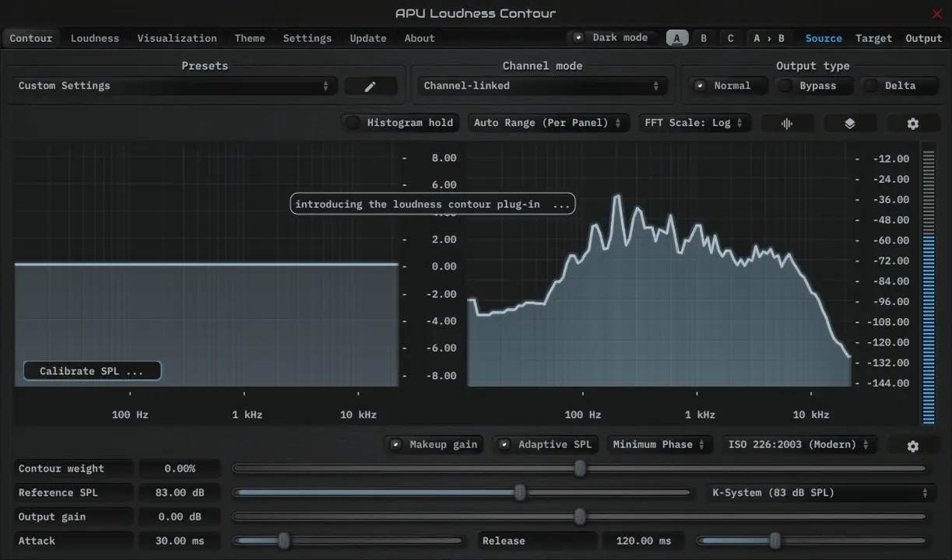Click the Release 120.00 ms field
This screenshot has height=560, width=952.
[x=643, y=541]
